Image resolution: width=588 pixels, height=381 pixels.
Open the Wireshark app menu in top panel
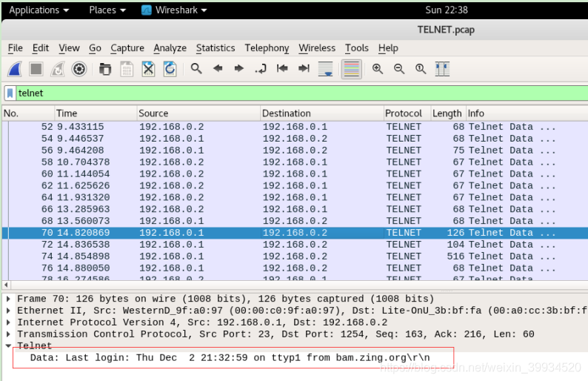coord(174,10)
